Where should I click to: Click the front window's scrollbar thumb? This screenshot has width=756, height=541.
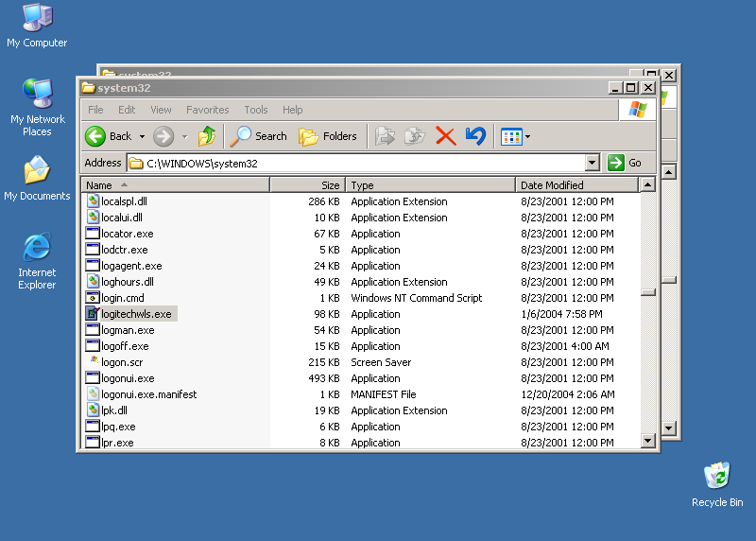pyautogui.click(x=648, y=292)
